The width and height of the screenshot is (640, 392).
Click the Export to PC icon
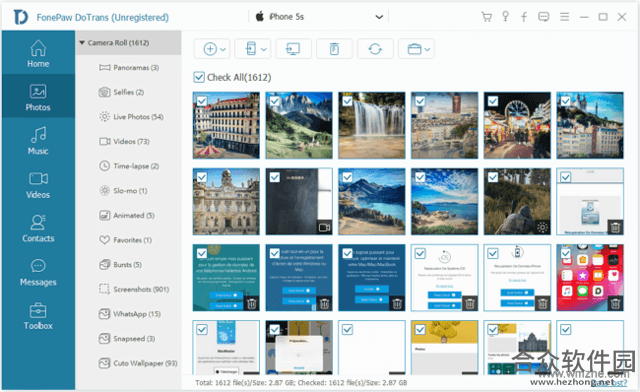point(293,49)
